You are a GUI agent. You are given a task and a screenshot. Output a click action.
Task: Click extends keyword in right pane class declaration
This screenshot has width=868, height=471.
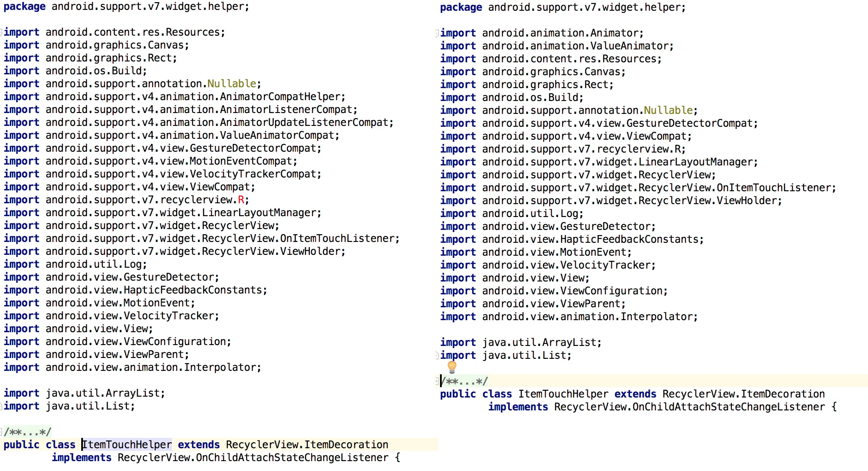(635, 394)
